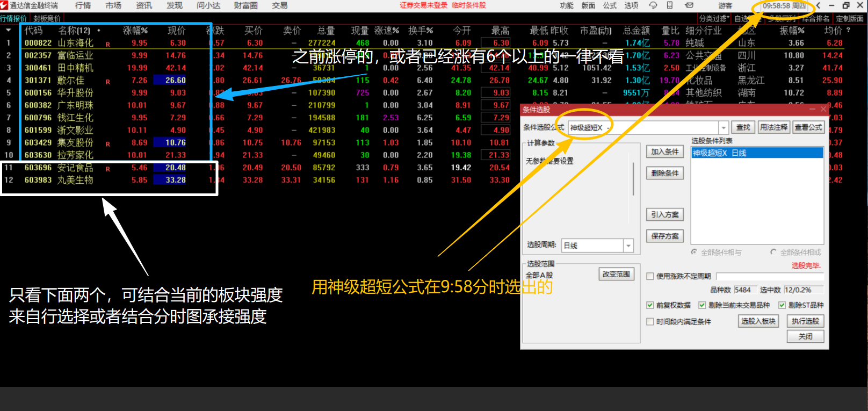
Task: Open the 交易 menu
Action: coord(280,5)
